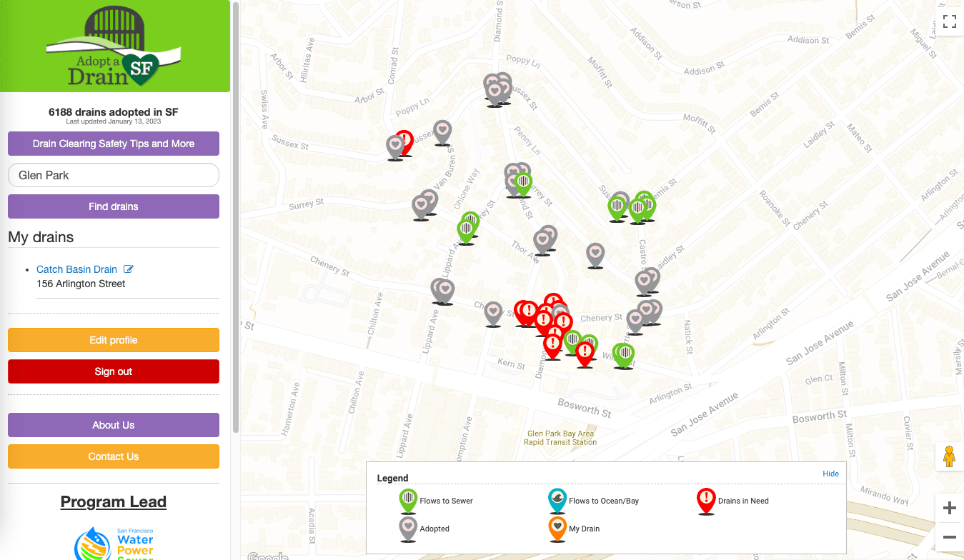Screen dimensions: 964x560
Task: Select the green sewer marker near Penny Ln
Action: pos(524,184)
